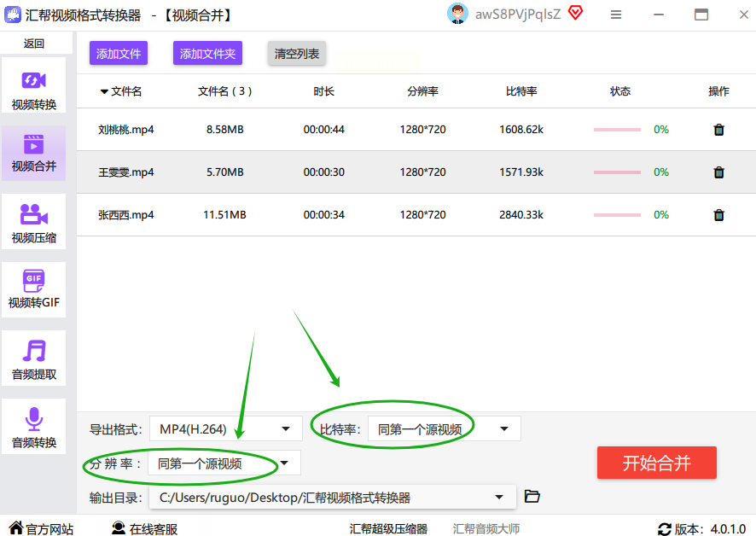Click the 00:00:30 duration cell
Screen dimensions: 756x536
324,172
